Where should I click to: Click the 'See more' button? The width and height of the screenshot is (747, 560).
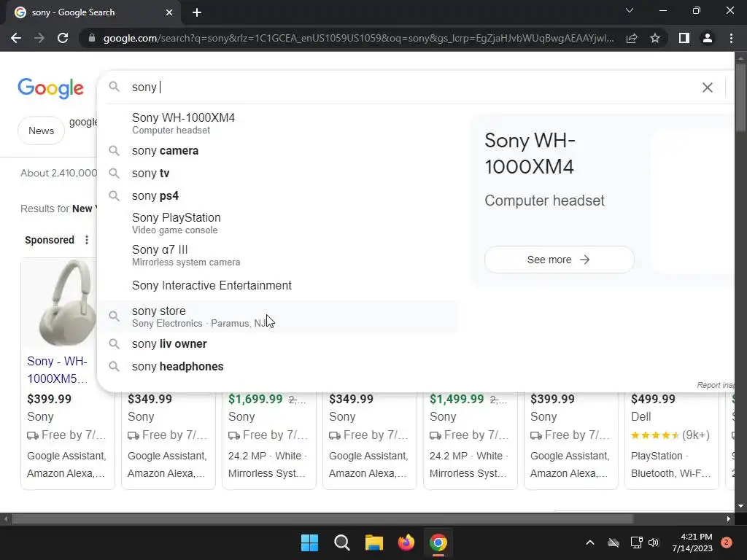559,260
